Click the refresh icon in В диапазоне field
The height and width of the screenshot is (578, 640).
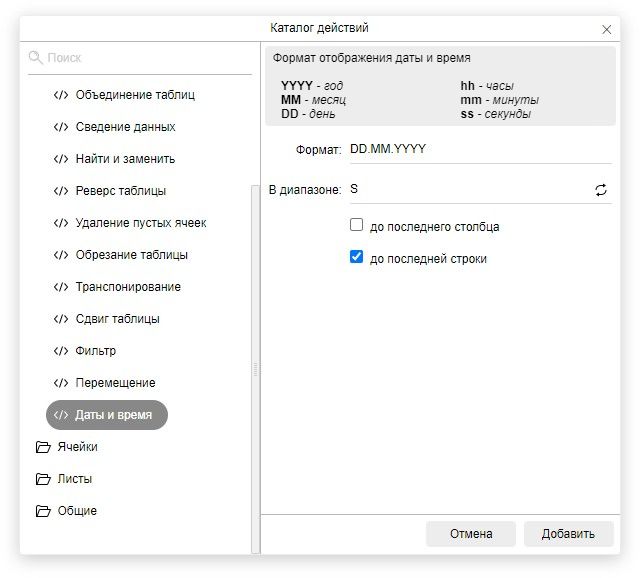[601, 190]
